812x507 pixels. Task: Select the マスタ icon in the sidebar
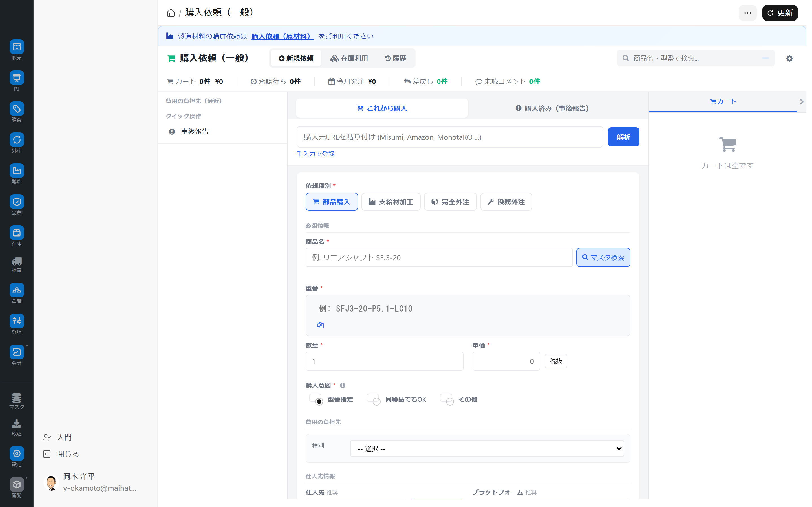(x=16, y=400)
